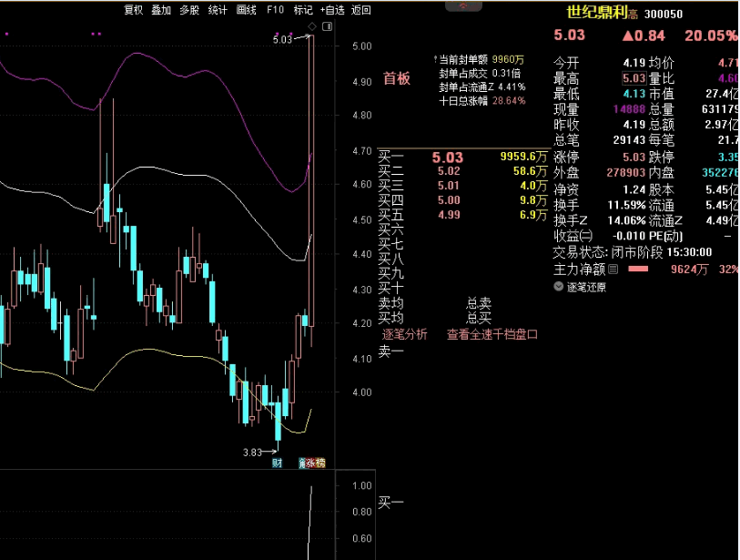The width and height of the screenshot is (740, 560).
Task: Click the 首板 label
Action: pyautogui.click(x=397, y=78)
